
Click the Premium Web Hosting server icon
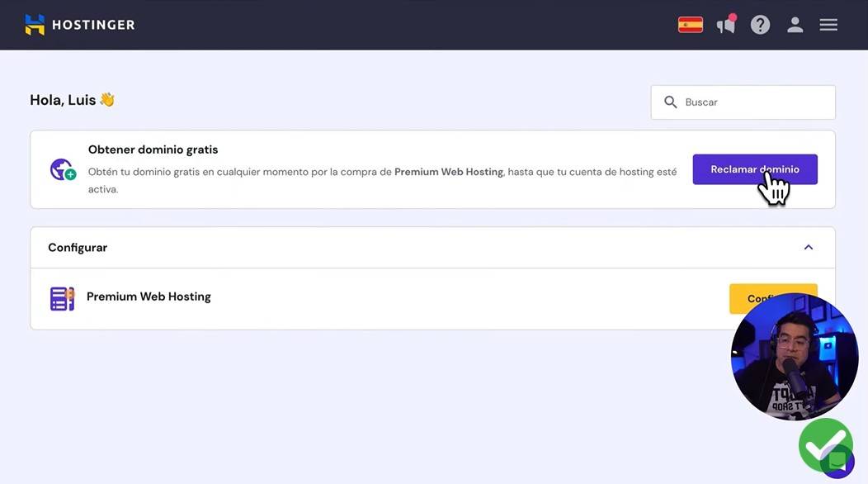click(62, 299)
